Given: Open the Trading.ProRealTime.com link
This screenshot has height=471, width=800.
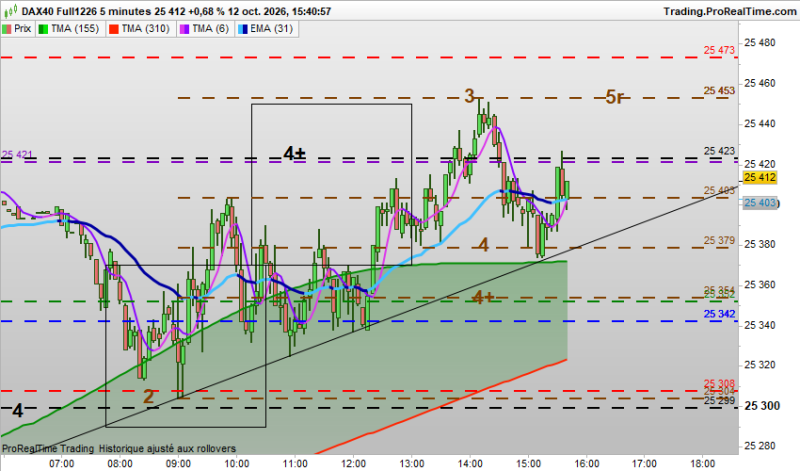Looking at the screenshot, I should pos(730,11).
